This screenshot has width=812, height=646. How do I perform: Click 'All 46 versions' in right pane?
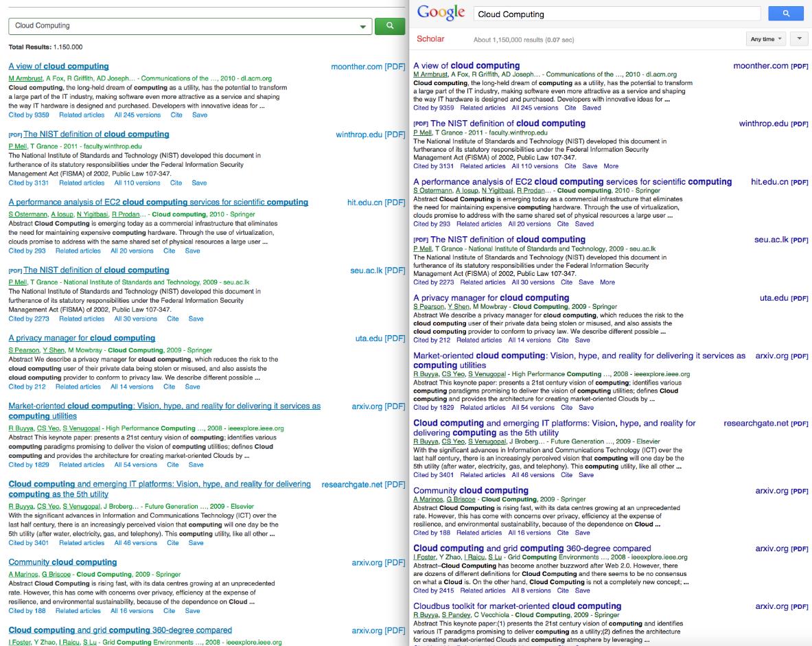533,475
